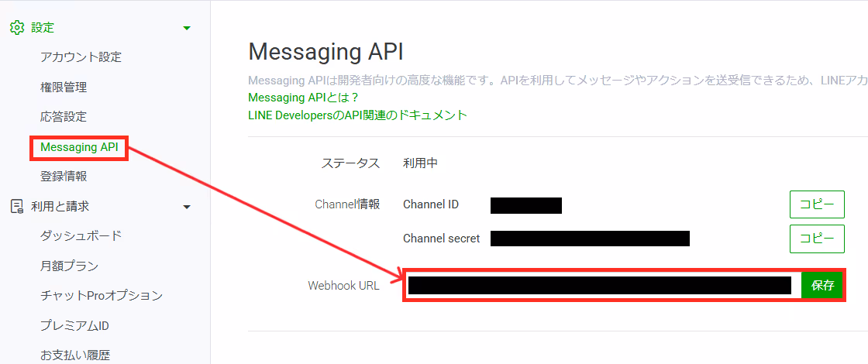This screenshot has height=364, width=868.
Task: Open 応答設定 in the sidebar
Action: pyautogui.click(x=63, y=117)
